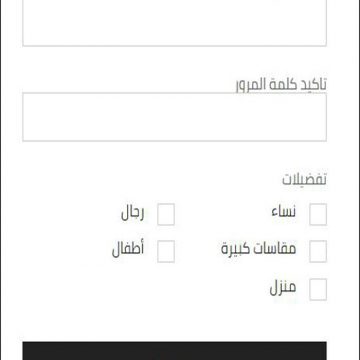Toggle the منزل (home) checkbox

click(318, 289)
